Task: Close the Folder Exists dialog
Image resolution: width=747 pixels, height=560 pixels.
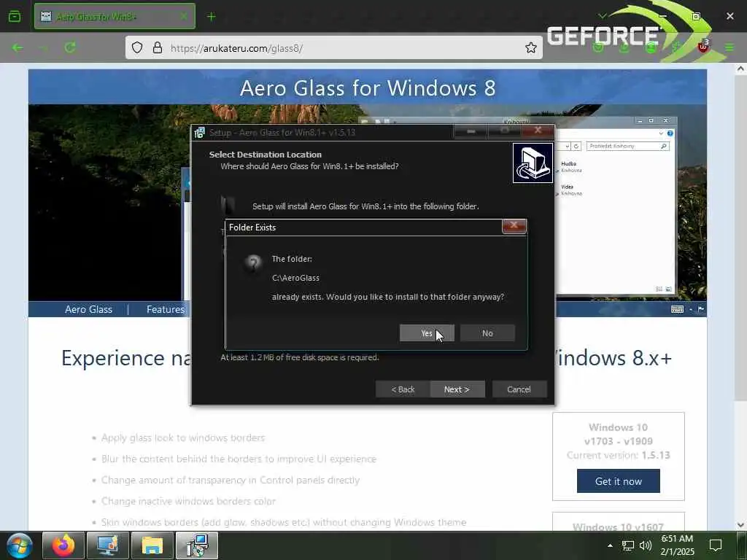Action: click(514, 226)
